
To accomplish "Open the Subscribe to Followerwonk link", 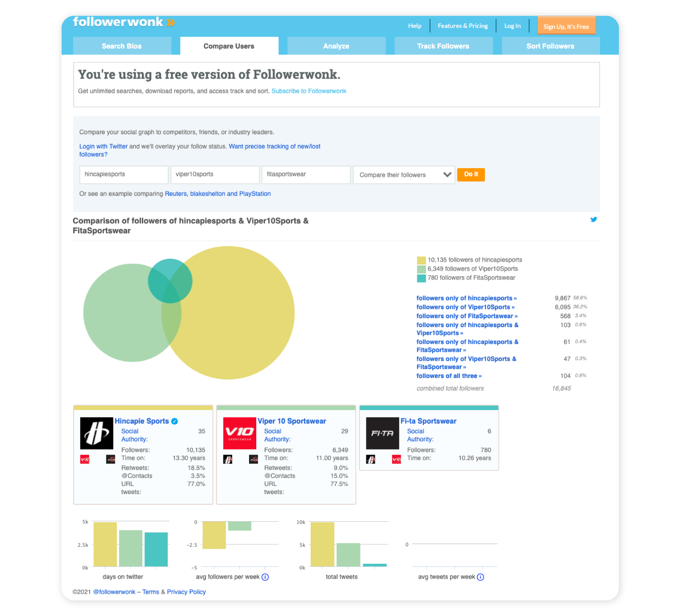I will coord(309,91).
